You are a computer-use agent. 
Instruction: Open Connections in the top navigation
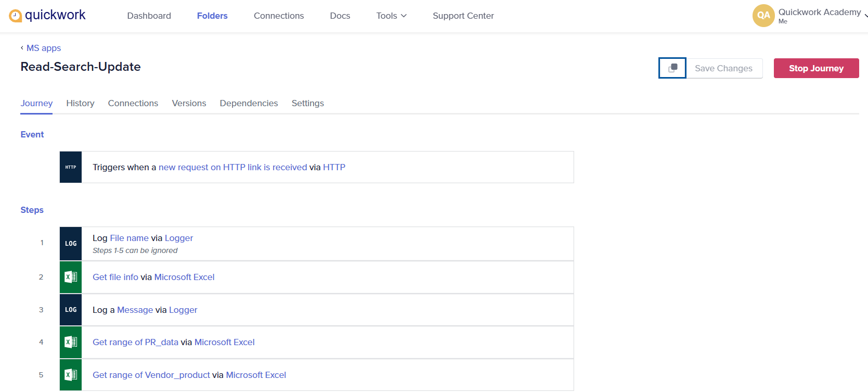pos(279,16)
